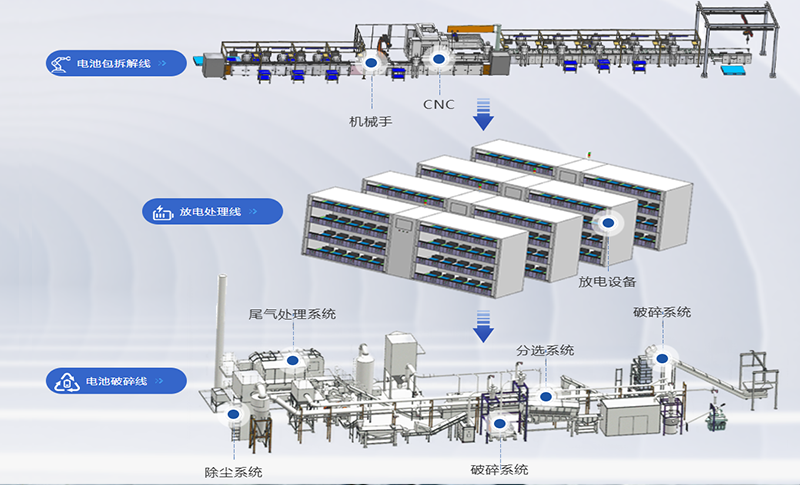Click the battery icon in 放电处理线
Screen dimensions: 800x485
click(160, 212)
